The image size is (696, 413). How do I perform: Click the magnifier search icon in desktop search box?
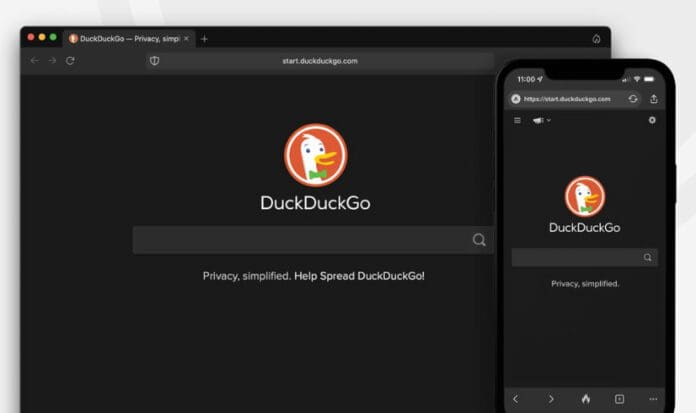(x=479, y=240)
